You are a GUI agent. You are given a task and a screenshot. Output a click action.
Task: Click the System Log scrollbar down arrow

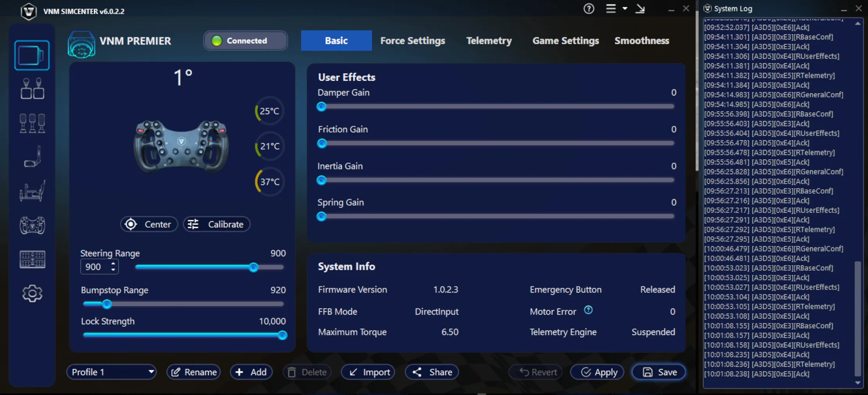(x=857, y=383)
